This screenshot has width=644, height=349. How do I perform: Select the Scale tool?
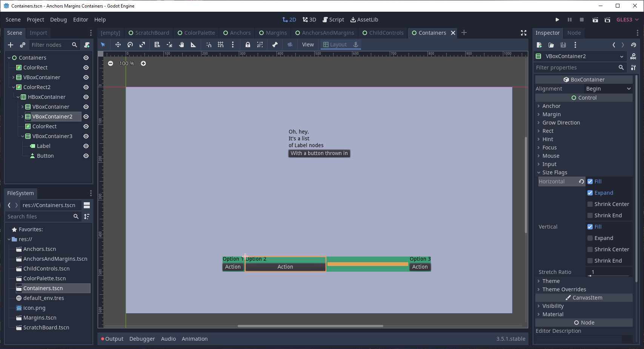pyautogui.click(x=142, y=45)
